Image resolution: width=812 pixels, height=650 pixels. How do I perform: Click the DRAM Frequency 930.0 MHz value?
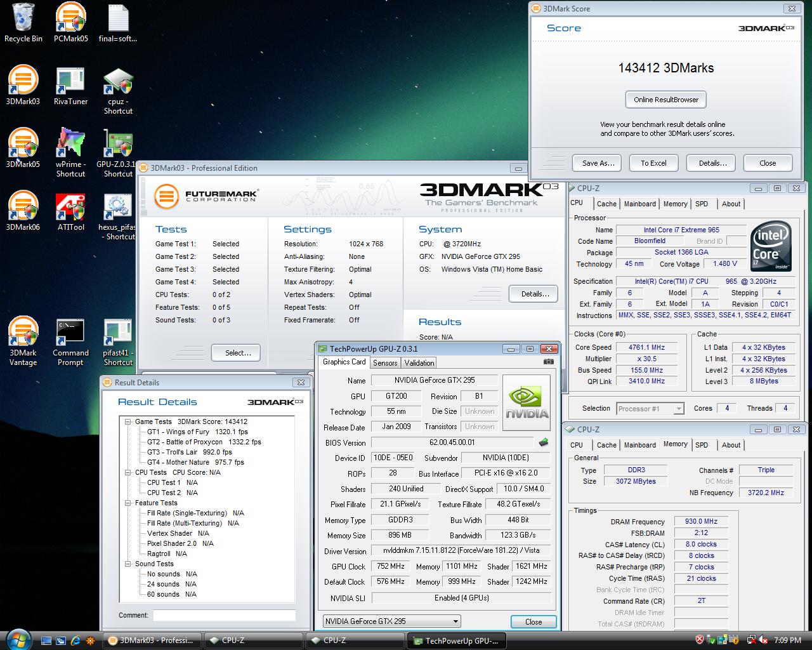701,521
